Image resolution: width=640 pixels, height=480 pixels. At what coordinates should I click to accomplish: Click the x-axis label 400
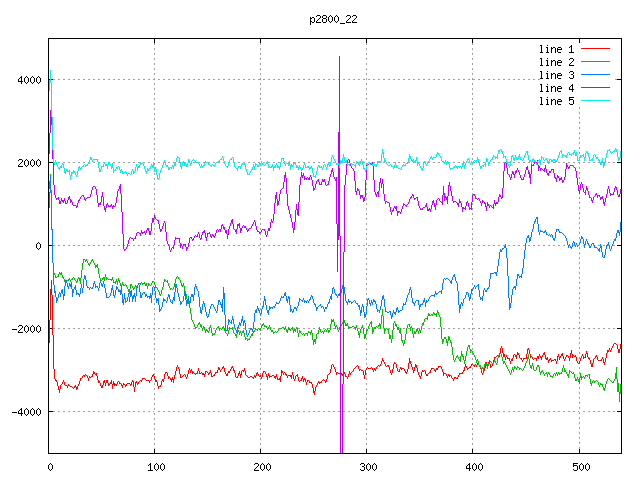[474, 467]
